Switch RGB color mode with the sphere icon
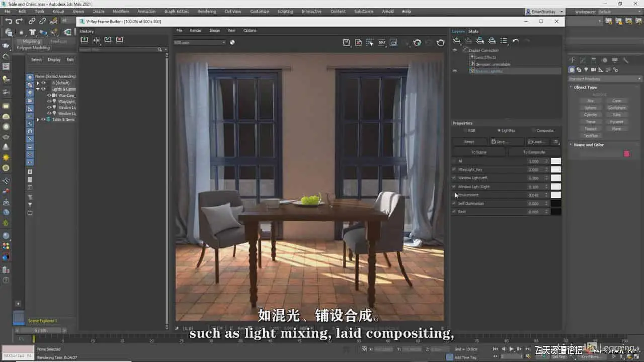Screen dimensions: 644x362 [x=232, y=42]
